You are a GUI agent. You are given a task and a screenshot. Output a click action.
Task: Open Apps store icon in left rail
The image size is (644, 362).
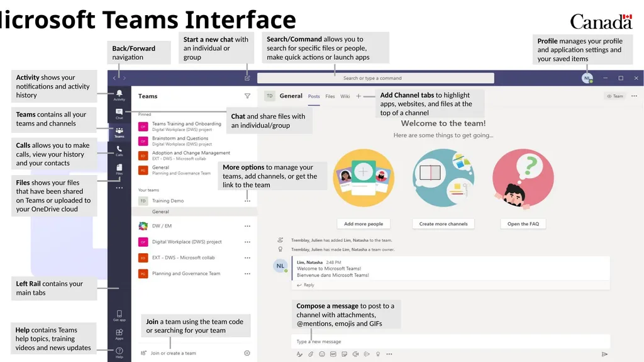(119, 334)
